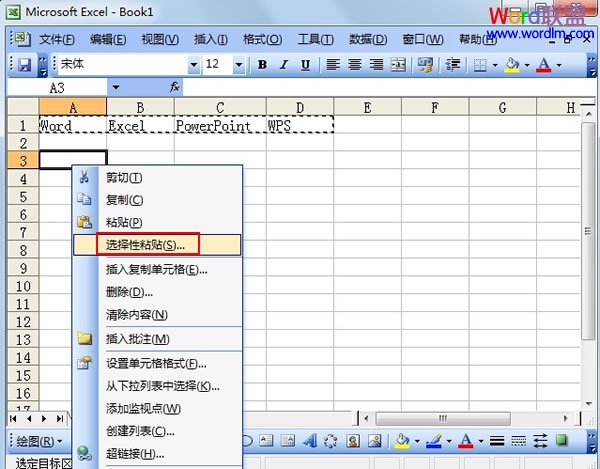Open the 格式(O) menu
The width and height of the screenshot is (600, 469).
click(262, 39)
